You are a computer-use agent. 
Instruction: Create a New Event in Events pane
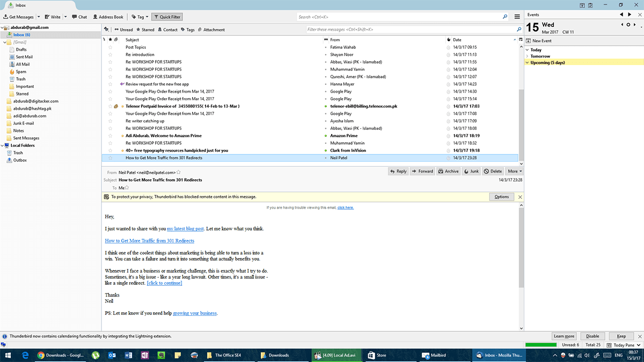coord(538,41)
